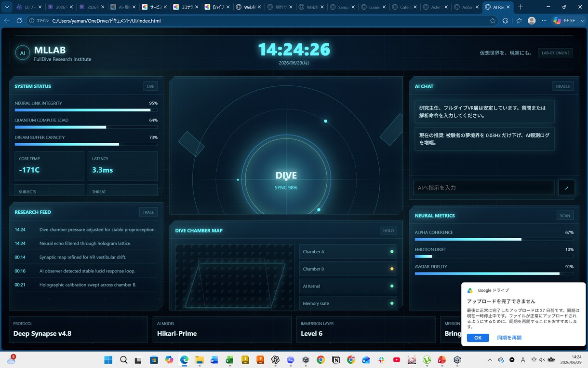Switch to the Cafe browser tab
The width and height of the screenshot is (588, 368).
click(x=404, y=7)
